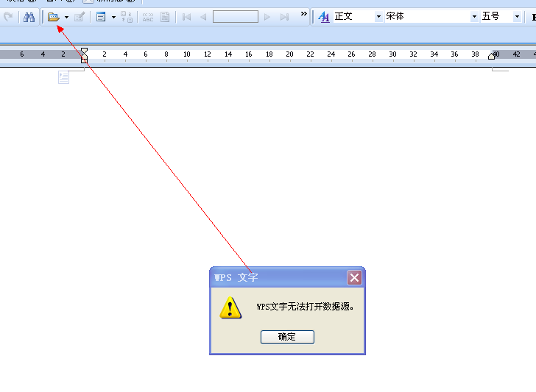Click 确定 in the WPS dialog
Screen dimensions: 536x392
(287, 337)
